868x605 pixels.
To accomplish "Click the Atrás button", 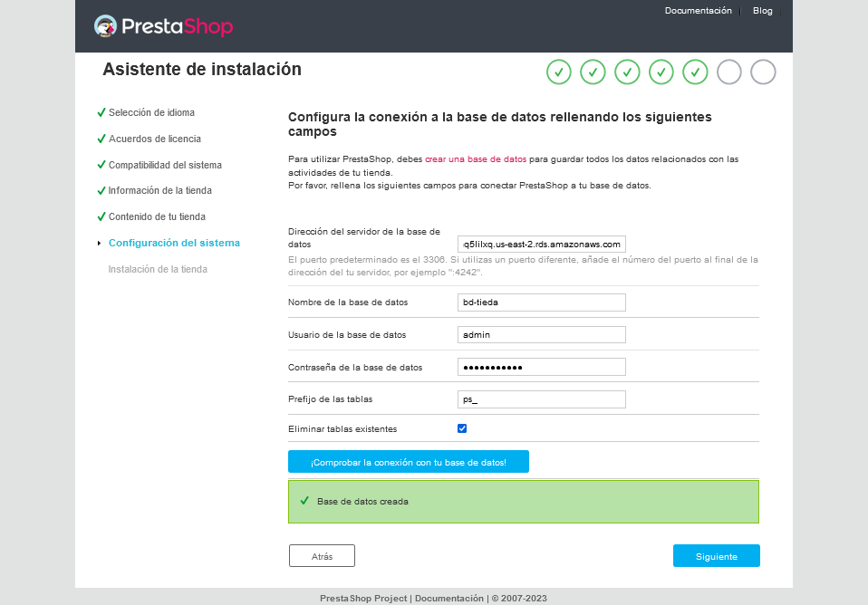I will pos(322,555).
